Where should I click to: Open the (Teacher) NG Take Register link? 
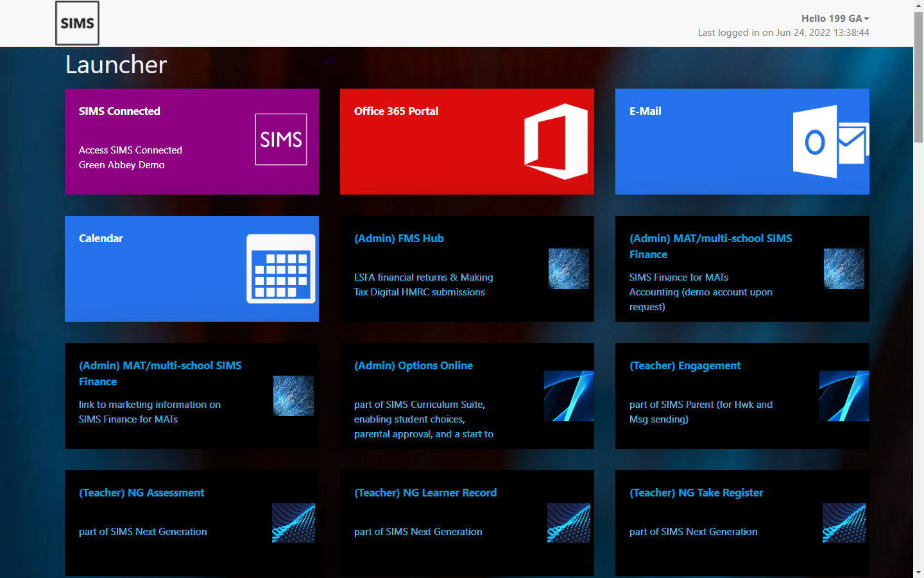pyautogui.click(x=696, y=493)
